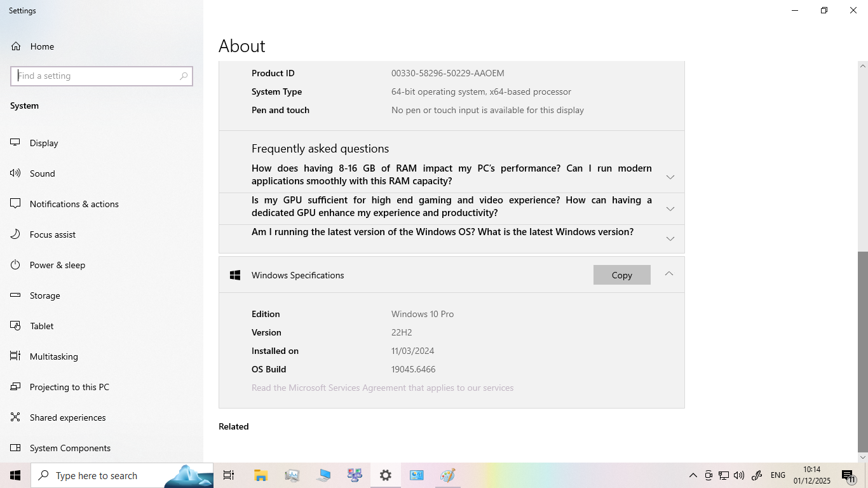Select the Sound speaker icon
This screenshot has width=868, height=488.
point(16,173)
